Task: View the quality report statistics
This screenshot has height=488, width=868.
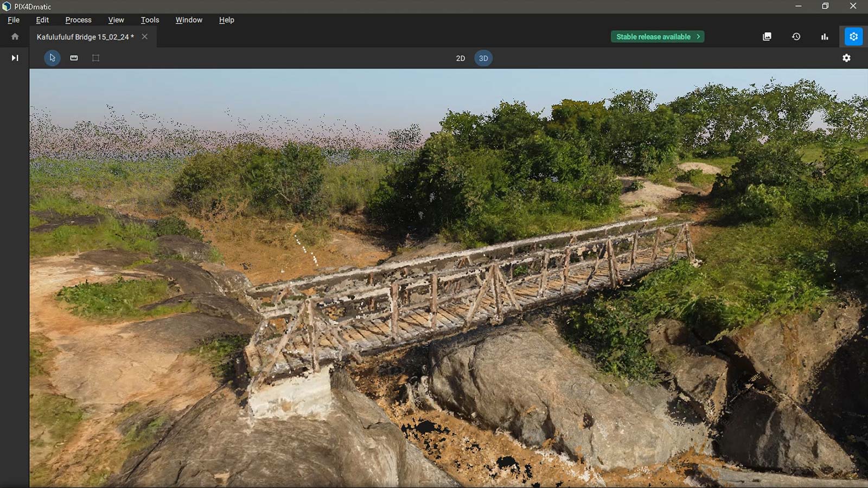Action: click(x=824, y=36)
